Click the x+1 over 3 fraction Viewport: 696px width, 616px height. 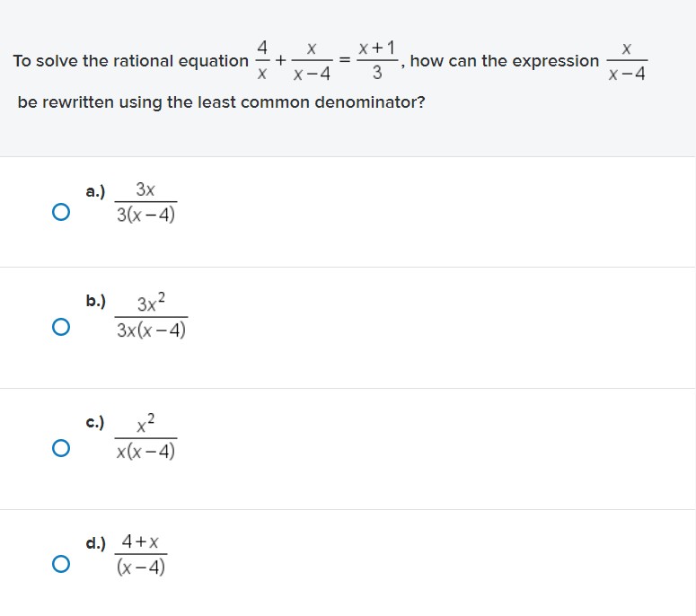tap(377, 60)
